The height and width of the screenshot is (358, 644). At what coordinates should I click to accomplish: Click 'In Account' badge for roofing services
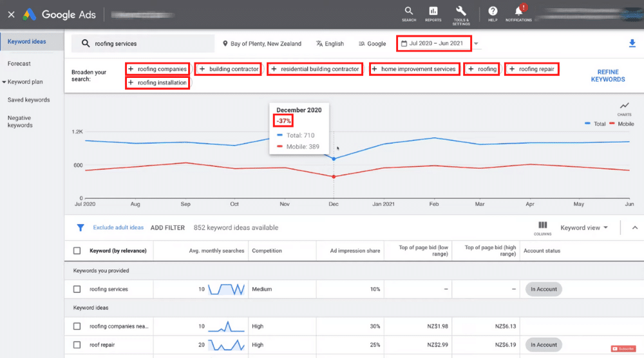point(544,289)
